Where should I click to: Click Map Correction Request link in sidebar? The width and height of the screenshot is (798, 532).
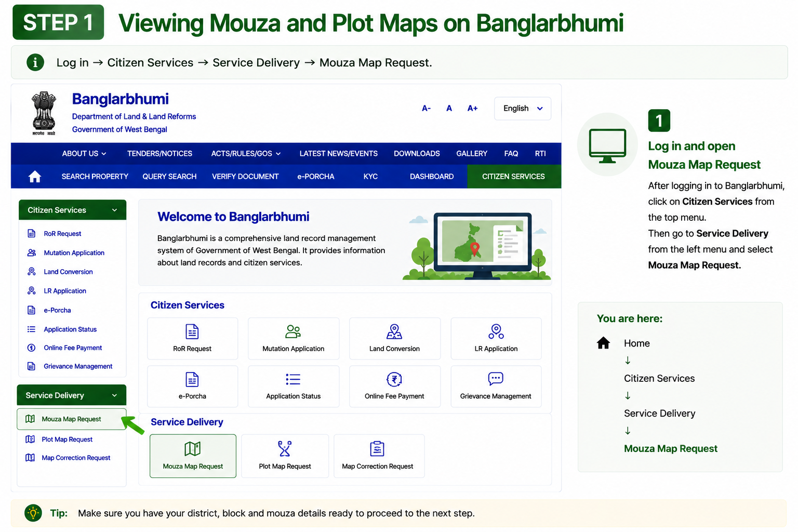click(76, 458)
